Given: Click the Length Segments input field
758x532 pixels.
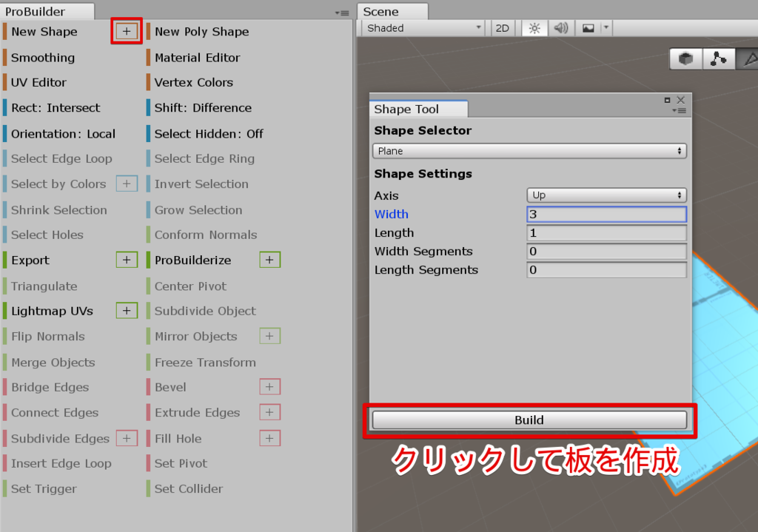Looking at the screenshot, I should click(606, 269).
